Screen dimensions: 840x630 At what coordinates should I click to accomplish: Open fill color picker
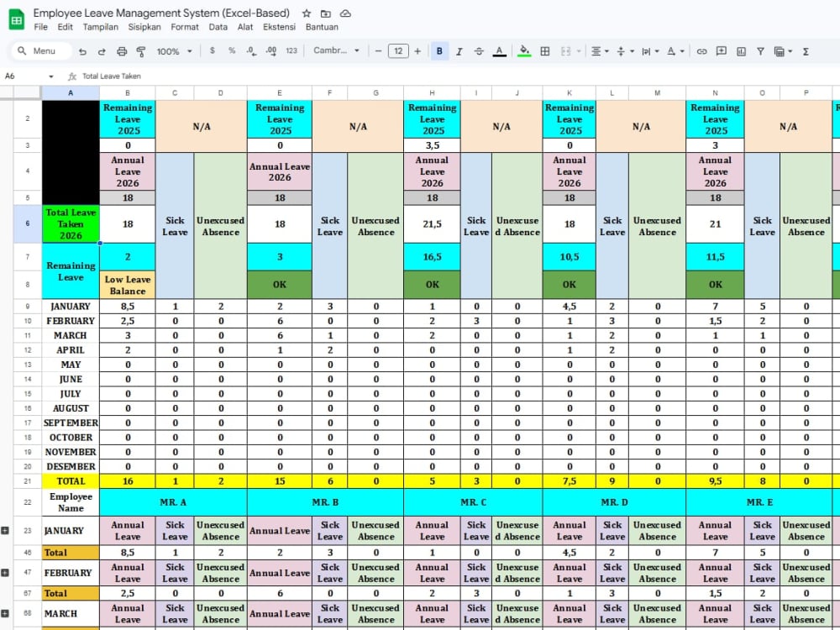point(524,51)
